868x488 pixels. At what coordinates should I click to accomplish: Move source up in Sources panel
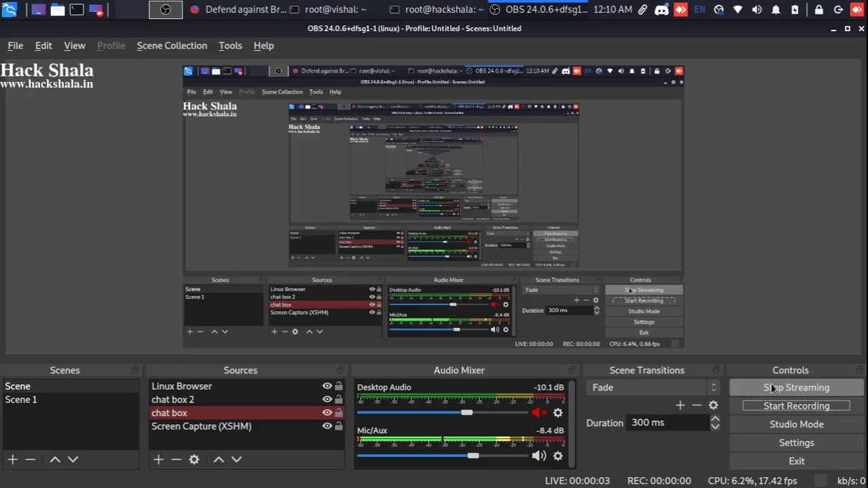click(218, 460)
